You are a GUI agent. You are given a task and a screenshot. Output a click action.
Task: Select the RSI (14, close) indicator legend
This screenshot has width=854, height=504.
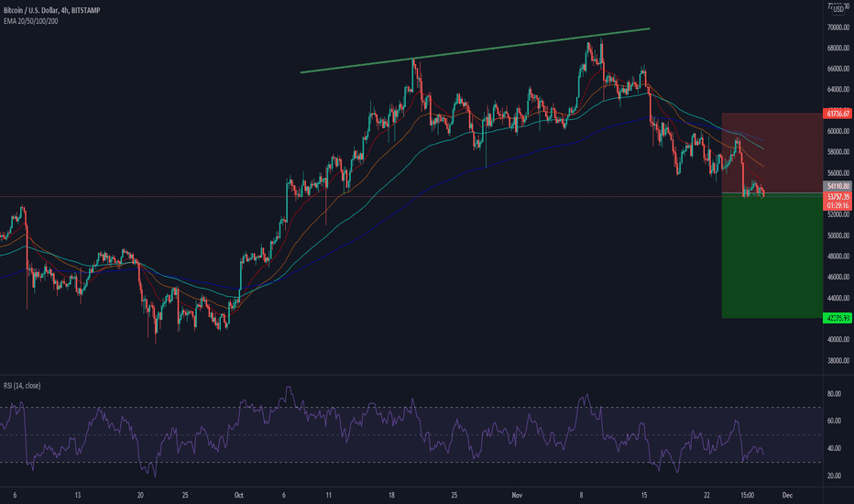tap(22, 386)
